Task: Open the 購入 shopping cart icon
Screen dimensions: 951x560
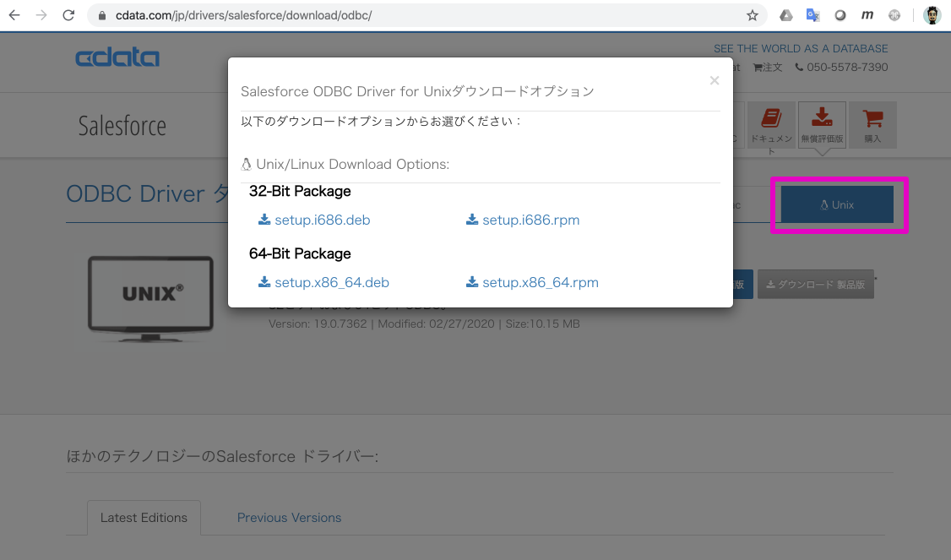Action: (x=872, y=126)
